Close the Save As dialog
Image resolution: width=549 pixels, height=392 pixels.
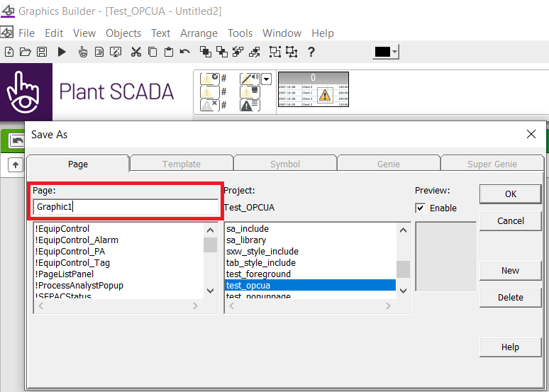click(x=531, y=134)
